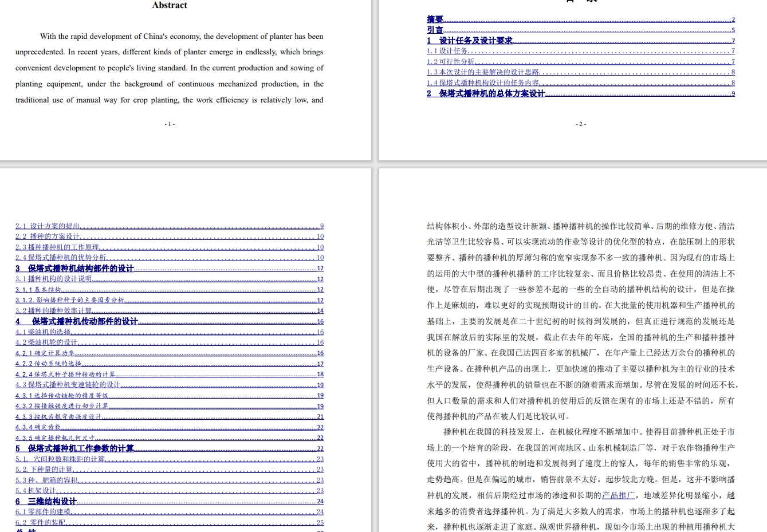Image resolution: width=767 pixels, height=532 pixels.
Task: Open the 摘要 table of contents link
Action: [x=580, y=19]
